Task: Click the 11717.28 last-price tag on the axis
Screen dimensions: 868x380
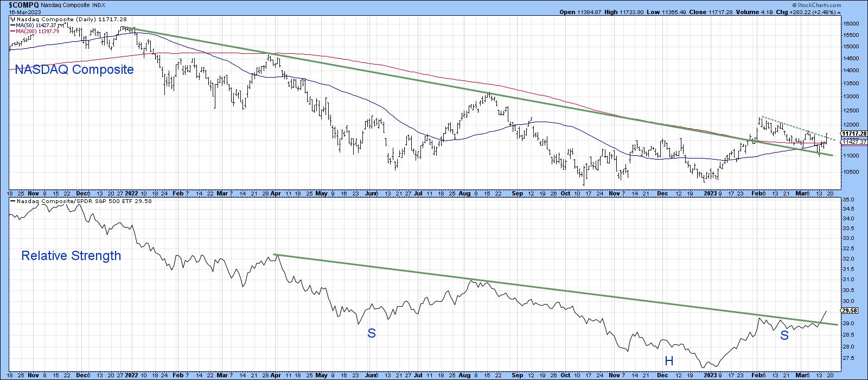Action: (853, 134)
